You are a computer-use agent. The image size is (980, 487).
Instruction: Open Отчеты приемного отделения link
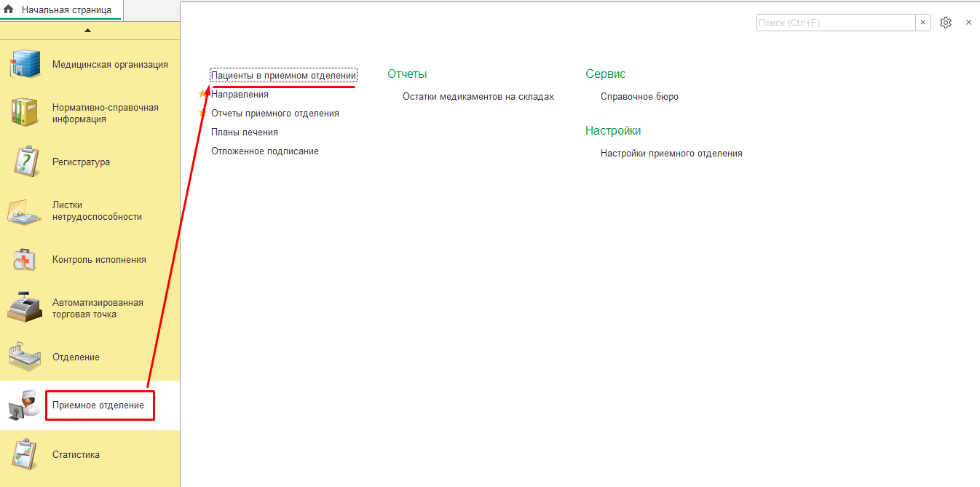pos(275,113)
